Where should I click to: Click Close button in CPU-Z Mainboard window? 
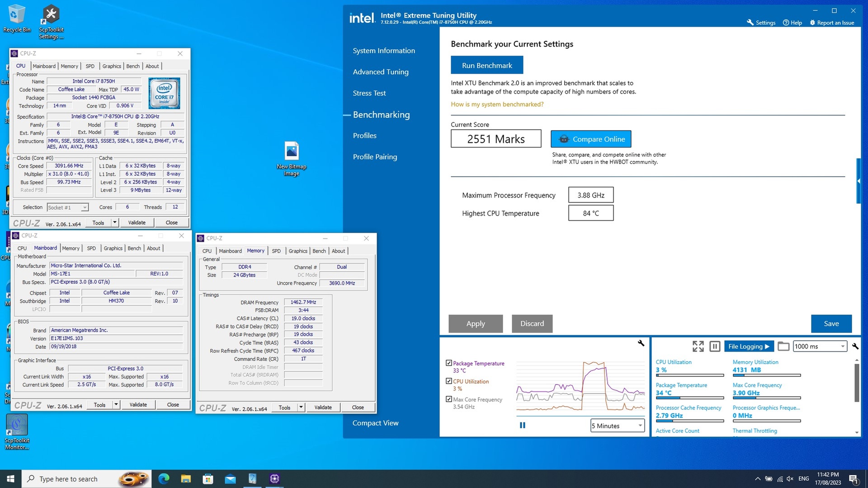point(173,404)
